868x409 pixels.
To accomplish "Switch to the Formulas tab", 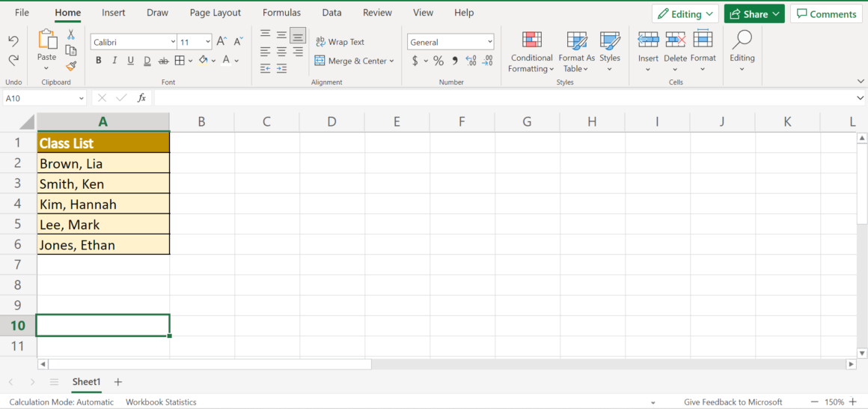I will tap(282, 12).
